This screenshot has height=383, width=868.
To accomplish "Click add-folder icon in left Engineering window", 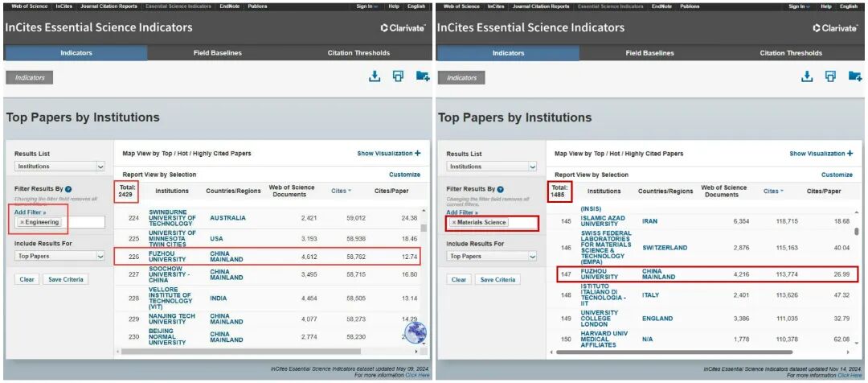I will point(423,76).
